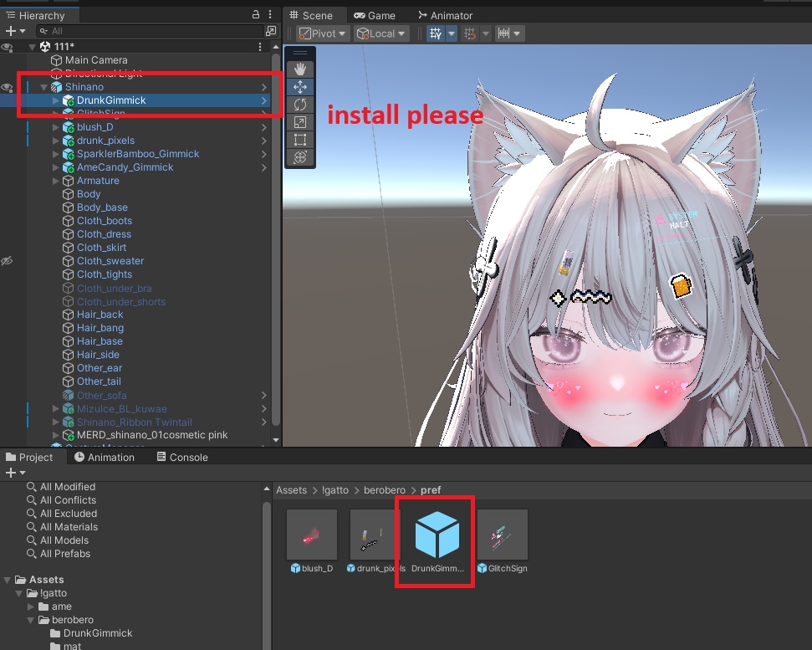Click the Hierarchy panel lock icon
The height and width of the screenshot is (650, 812).
pyautogui.click(x=256, y=14)
